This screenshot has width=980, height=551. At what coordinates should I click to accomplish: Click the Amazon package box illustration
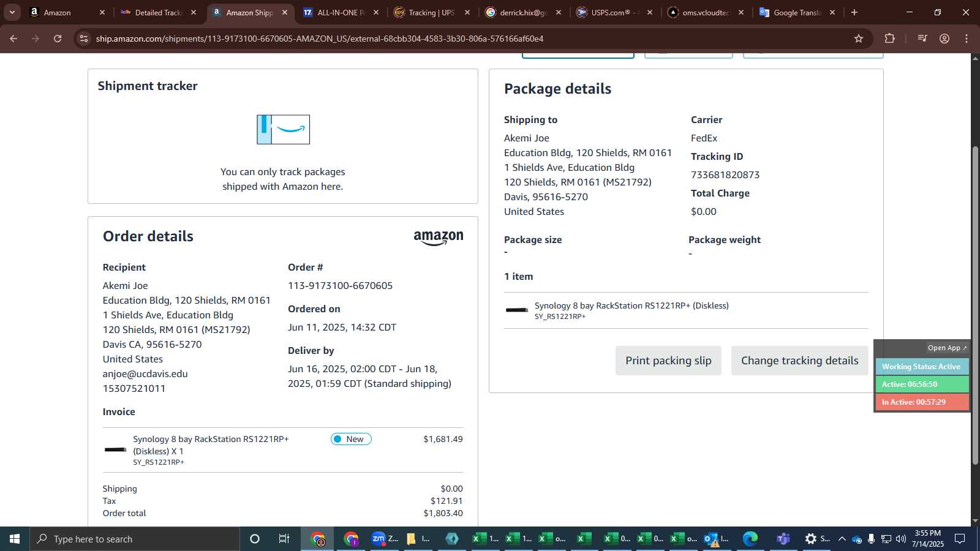coord(283,129)
